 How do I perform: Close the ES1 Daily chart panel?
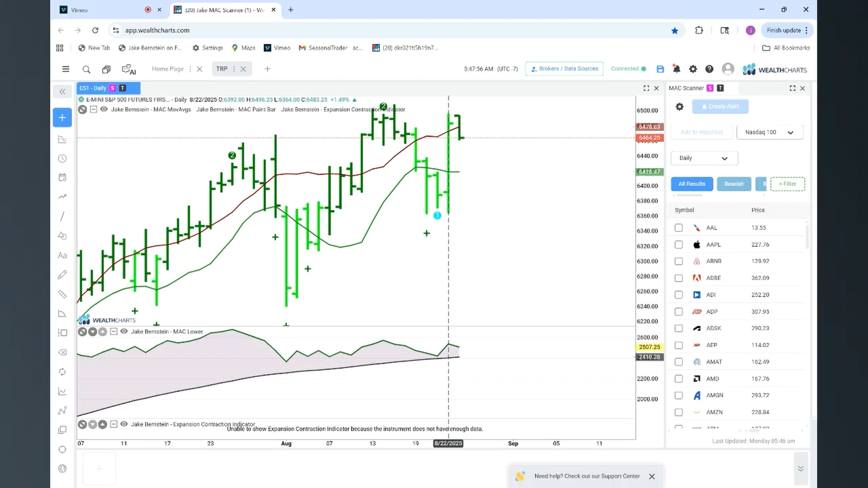click(657, 88)
